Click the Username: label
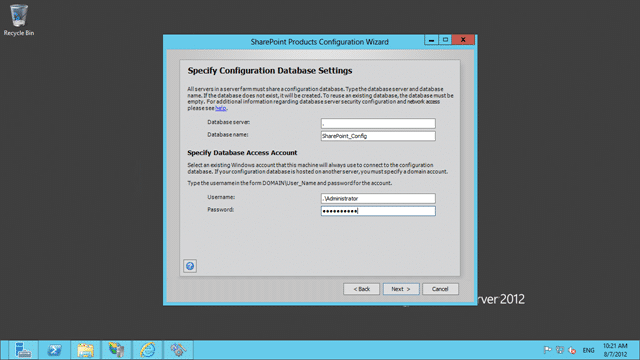Screen dimensions: 640x360 click(221, 197)
